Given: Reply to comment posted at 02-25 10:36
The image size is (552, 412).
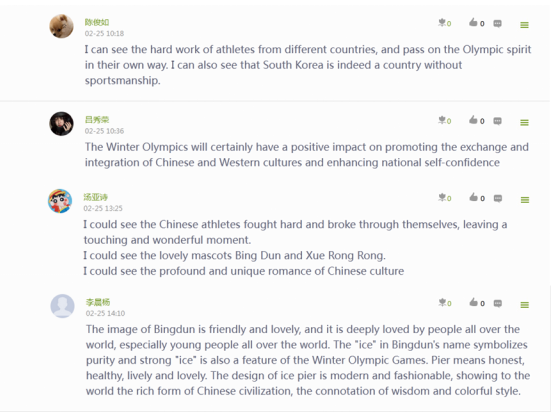Looking at the screenshot, I should (x=497, y=121).
